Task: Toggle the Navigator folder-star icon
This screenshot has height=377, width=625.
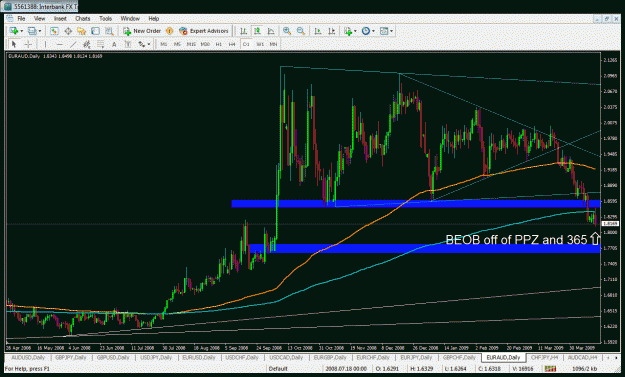Action: click(x=81, y=31)
